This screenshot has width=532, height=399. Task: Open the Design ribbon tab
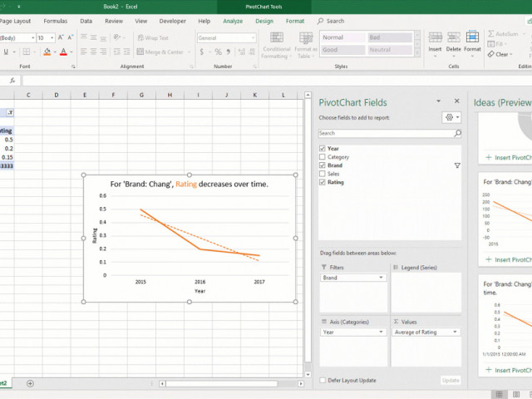(264, 21)
